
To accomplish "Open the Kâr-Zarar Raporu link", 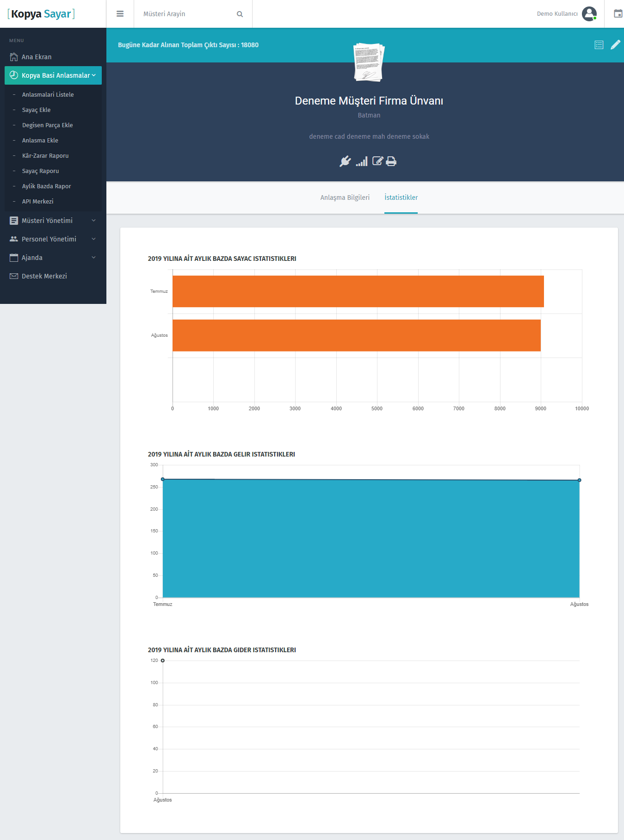I will [45, 156].
